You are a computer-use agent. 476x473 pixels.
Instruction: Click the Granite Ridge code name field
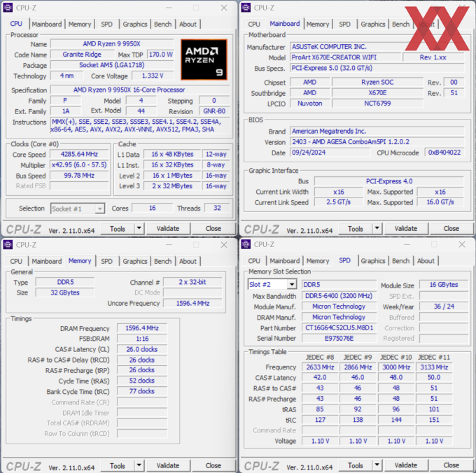point(82,55)
